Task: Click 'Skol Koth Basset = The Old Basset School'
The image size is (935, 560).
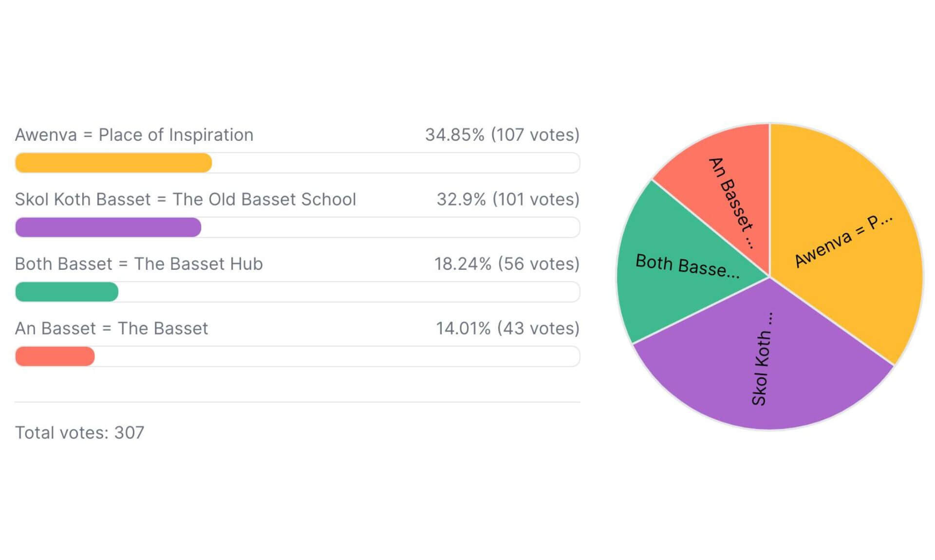Action: [x=186, y=199]
